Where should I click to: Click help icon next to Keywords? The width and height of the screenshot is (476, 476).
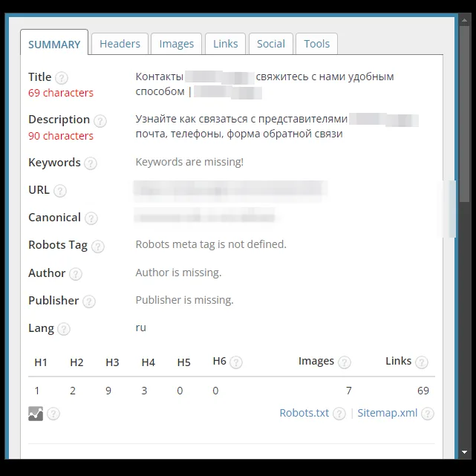pyautogui.click(x=91, y=163)
